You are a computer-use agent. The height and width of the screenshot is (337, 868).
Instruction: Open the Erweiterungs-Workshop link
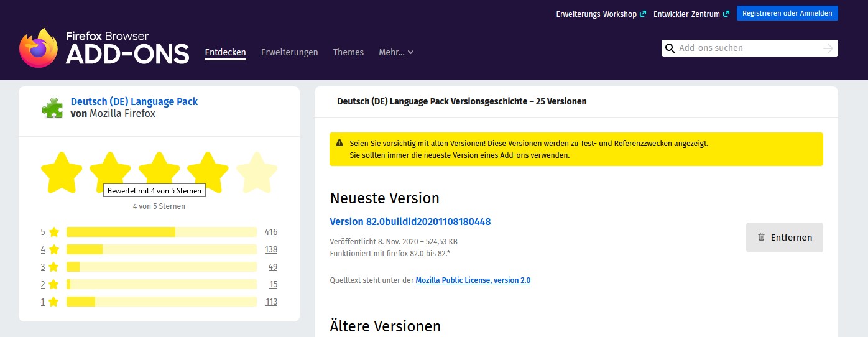601,14
